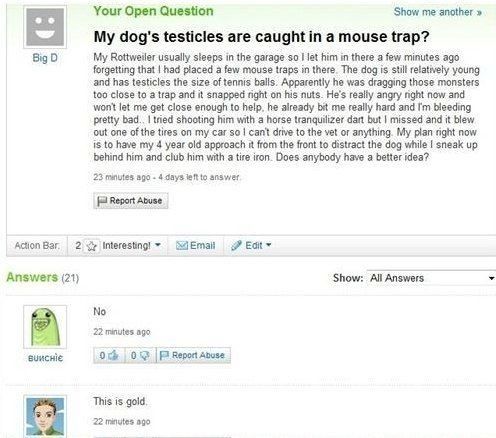The image size is (496, 438).
Task: Open the second answerer's cartoon avatar
Action: point(45,416)
